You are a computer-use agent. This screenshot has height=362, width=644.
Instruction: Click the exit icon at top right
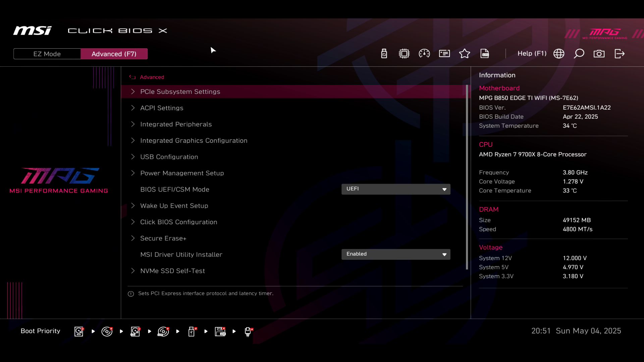point(620,54)
